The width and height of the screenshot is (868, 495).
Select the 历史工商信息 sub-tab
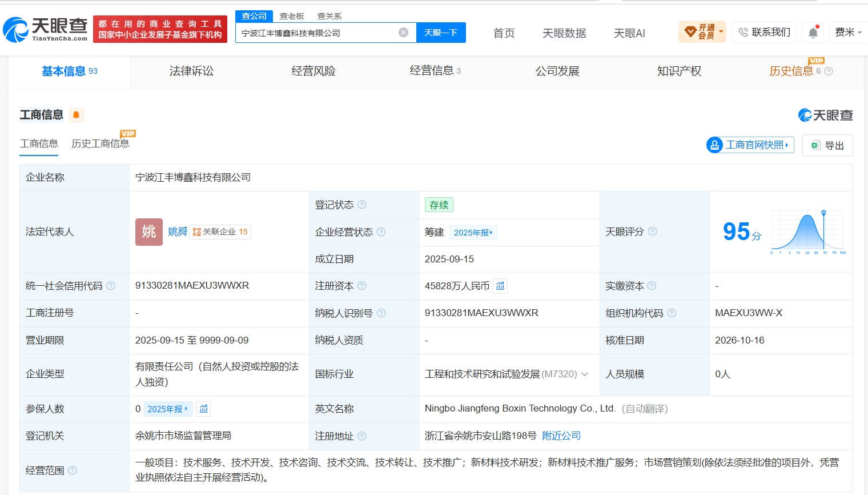101,143
